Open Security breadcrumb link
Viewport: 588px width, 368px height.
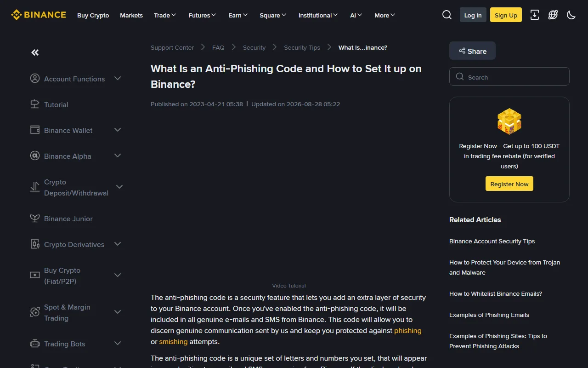click(254, 47)
